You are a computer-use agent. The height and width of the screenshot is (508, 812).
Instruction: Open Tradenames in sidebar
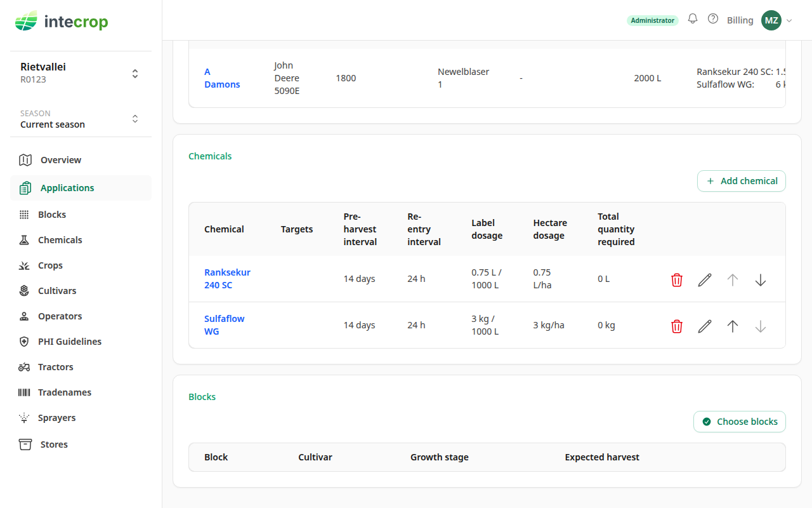point(81,392)
